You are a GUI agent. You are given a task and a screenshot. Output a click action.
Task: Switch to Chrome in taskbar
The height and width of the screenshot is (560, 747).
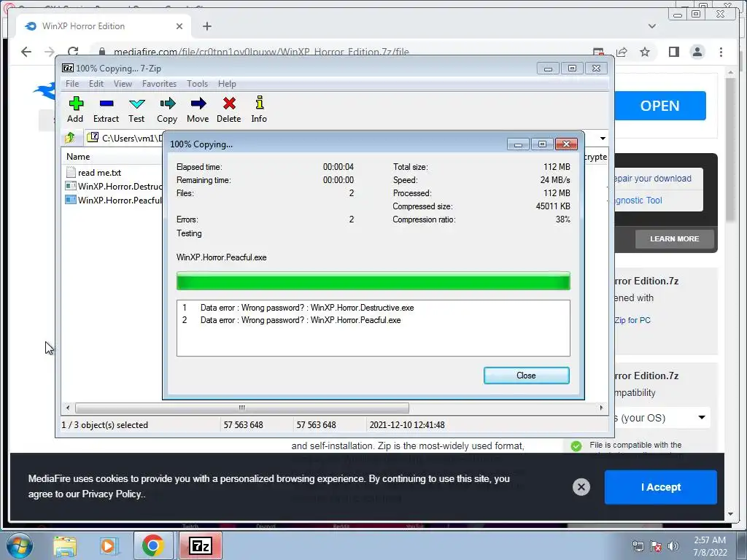(x=152, y=545)
